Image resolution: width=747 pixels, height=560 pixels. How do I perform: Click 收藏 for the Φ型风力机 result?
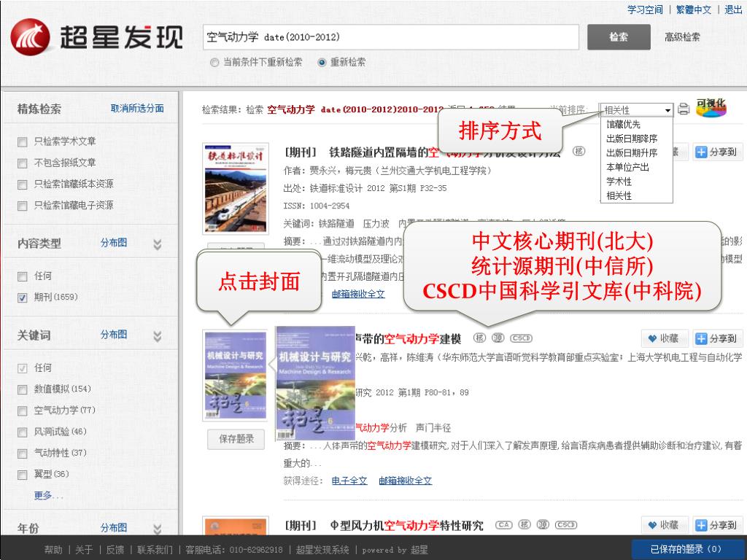664,525
